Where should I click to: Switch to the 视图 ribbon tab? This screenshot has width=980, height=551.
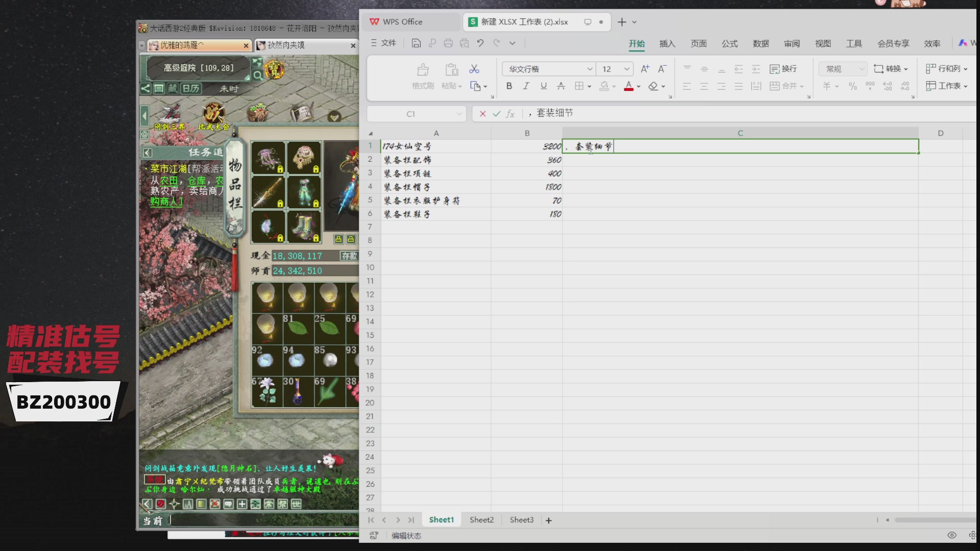tap(823, 44)
